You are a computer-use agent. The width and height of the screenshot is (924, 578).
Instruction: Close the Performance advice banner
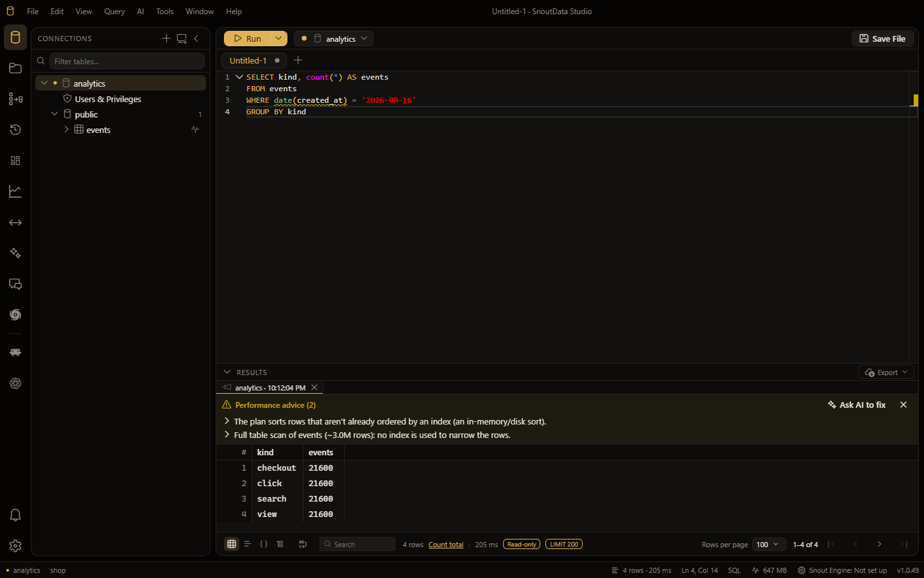tap(903, 405)
